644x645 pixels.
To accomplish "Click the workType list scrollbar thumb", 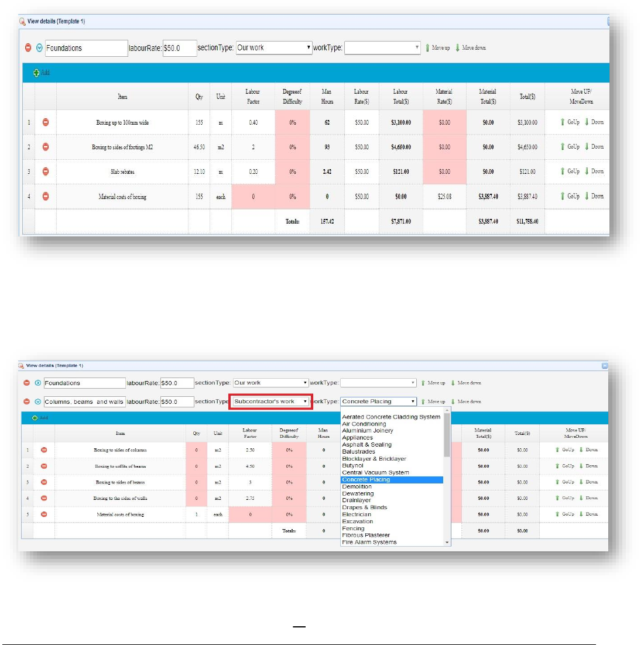I will pyautogui.click(x=447, y=435).
